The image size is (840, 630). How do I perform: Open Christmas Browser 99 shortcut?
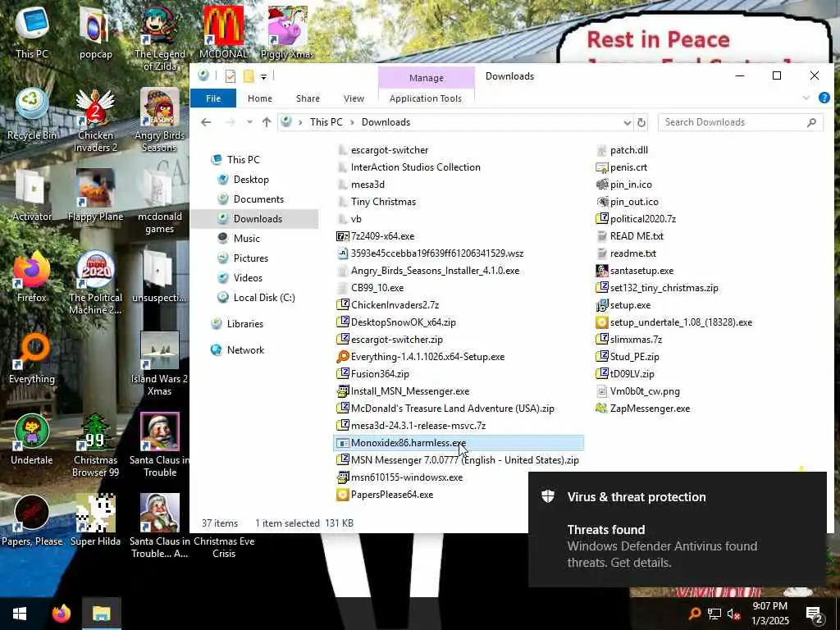[x=95, y=445]
